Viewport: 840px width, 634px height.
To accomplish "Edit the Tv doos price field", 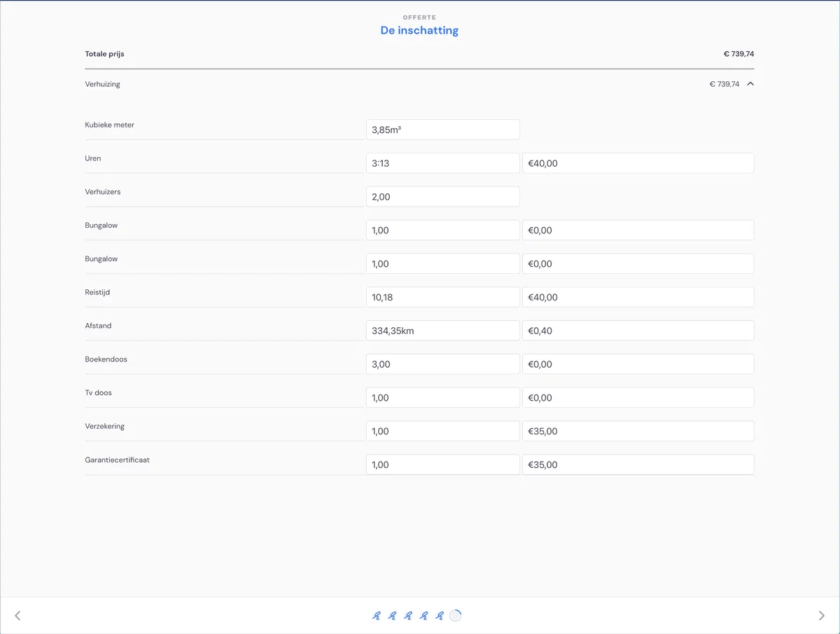I will coord(638,398).
